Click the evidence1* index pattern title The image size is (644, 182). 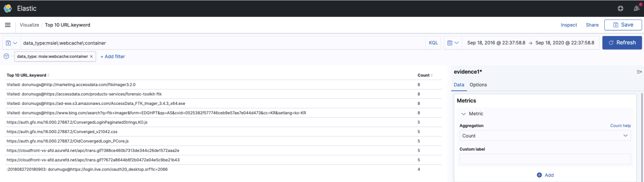[x=468, y=72]
